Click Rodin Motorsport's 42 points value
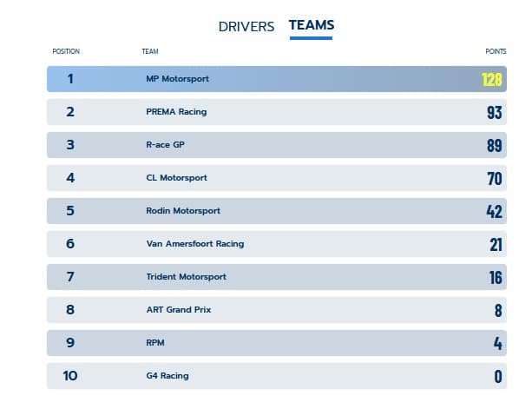The width and height of the screenshot is (532, 409). [495, 212]
